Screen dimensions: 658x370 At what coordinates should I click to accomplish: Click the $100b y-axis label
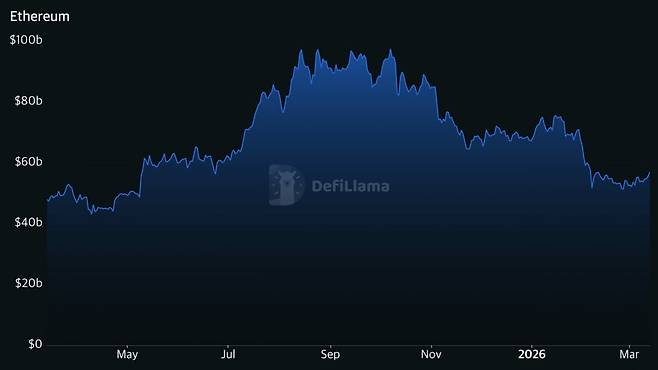[x=26, y=40]
